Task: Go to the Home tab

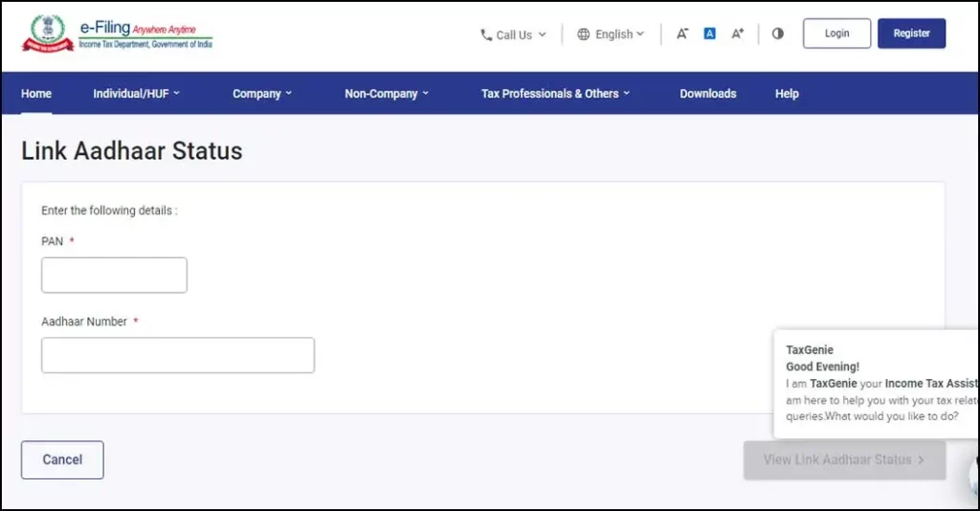Action: pyautogui.click(x=36, y=94)
